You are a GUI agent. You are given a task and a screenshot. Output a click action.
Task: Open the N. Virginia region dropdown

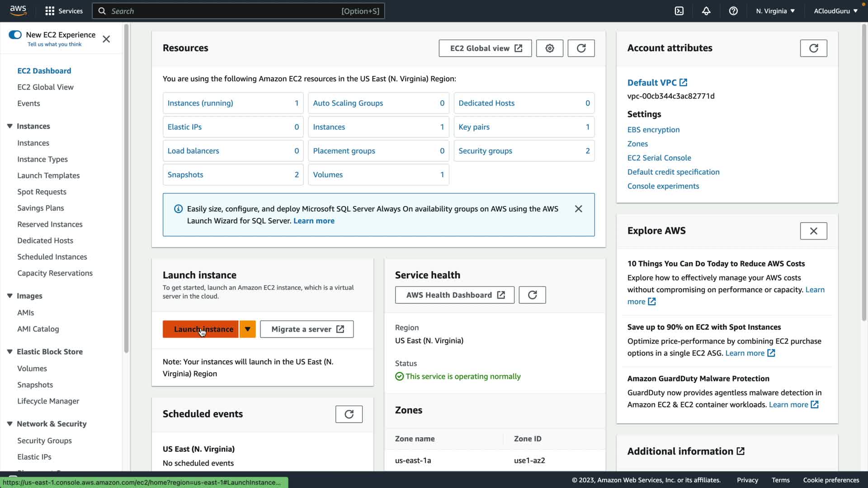[775, 11]
